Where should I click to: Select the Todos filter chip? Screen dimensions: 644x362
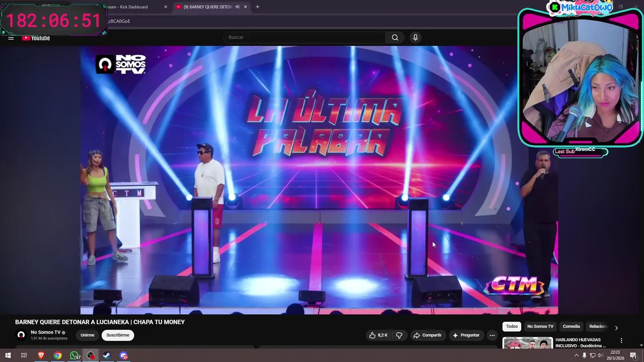[x=512, y=326]
